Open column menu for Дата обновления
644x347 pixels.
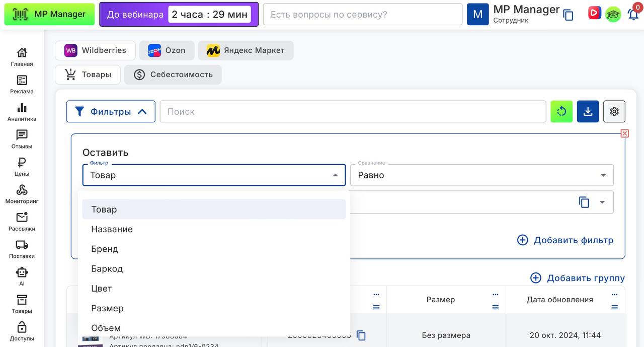[x=614, y=295]
